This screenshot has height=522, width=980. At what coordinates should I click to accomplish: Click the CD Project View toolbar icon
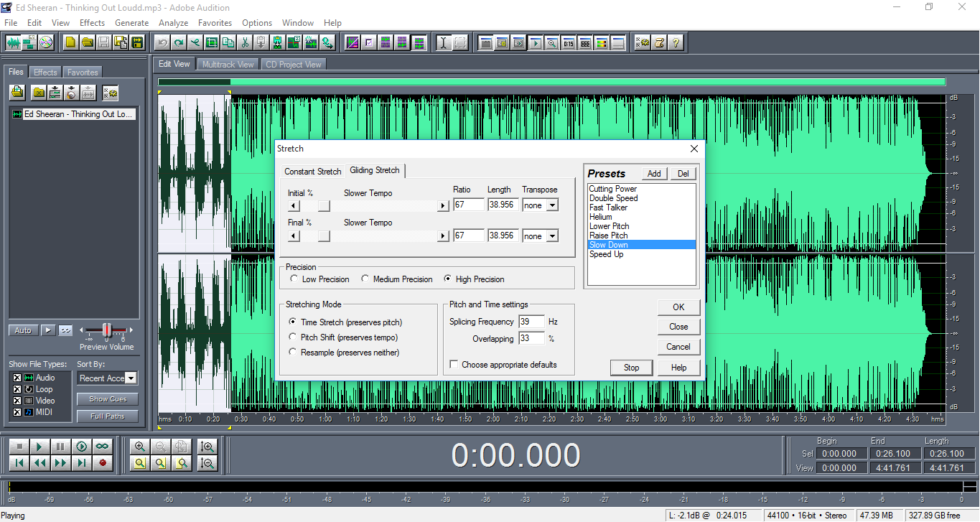coord(46,42)
